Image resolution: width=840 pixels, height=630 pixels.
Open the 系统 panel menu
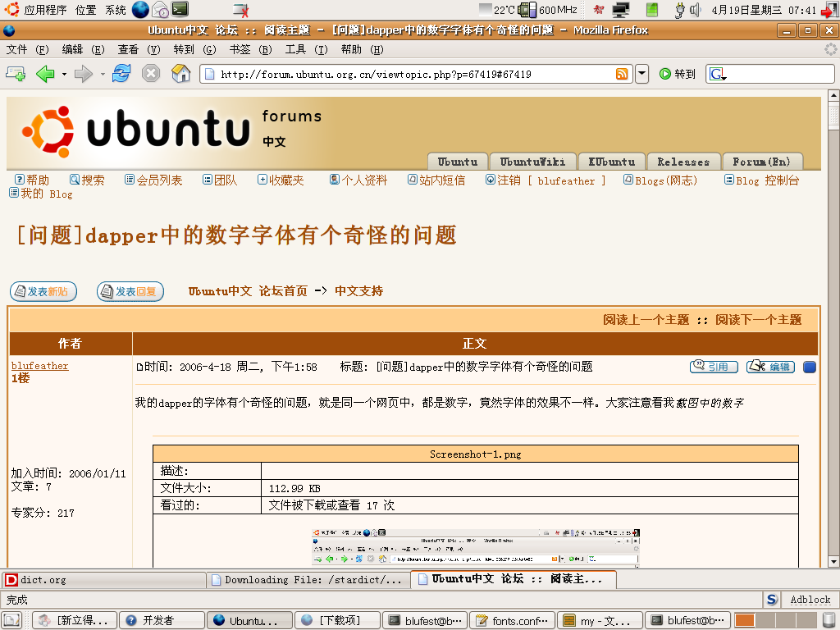click(115, 10)
